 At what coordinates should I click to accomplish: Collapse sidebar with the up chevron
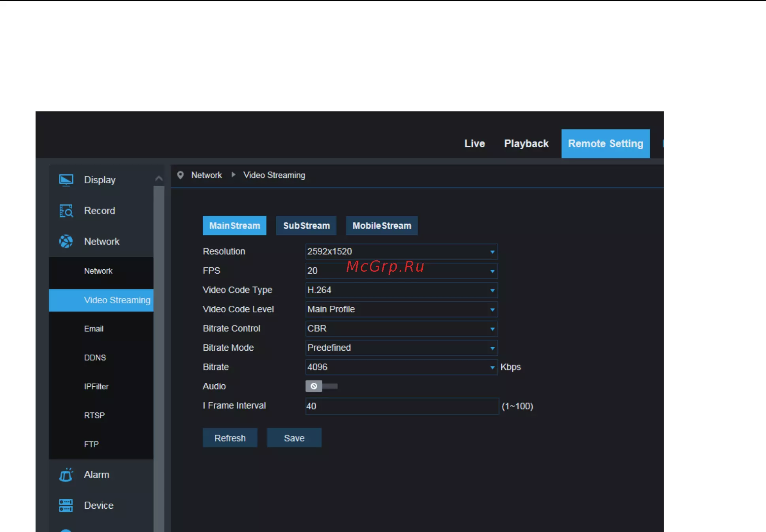pos(159,179)
